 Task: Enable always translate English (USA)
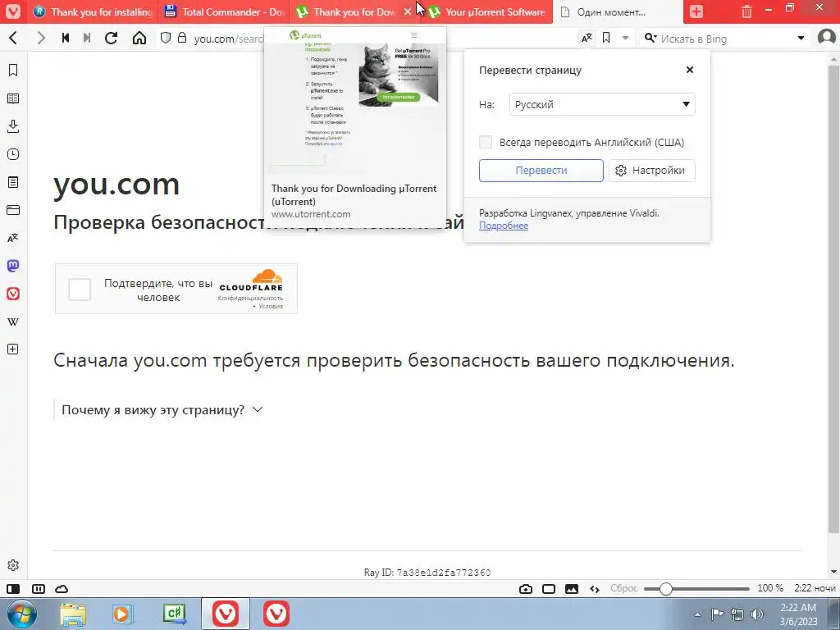tap(486, 142)
